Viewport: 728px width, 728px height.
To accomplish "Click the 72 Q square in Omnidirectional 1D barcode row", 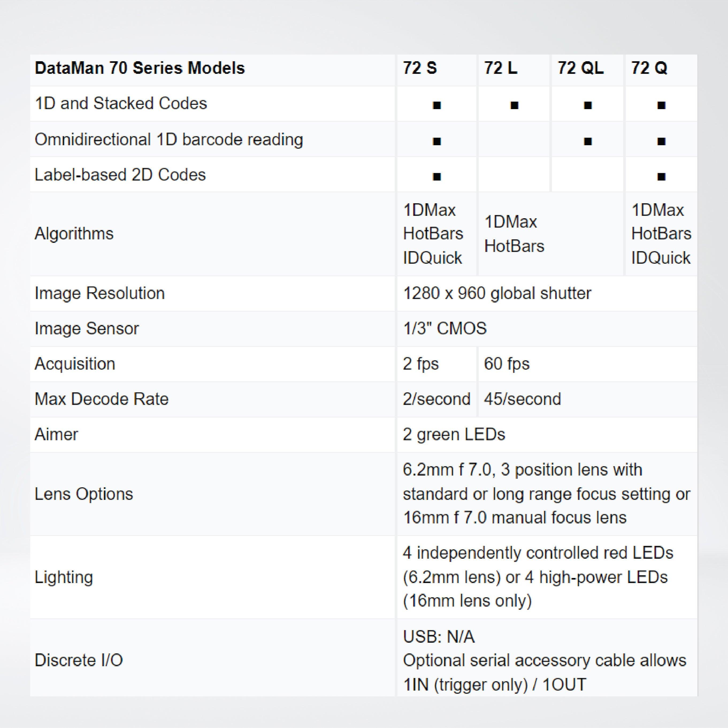I will tap(661, 141).
